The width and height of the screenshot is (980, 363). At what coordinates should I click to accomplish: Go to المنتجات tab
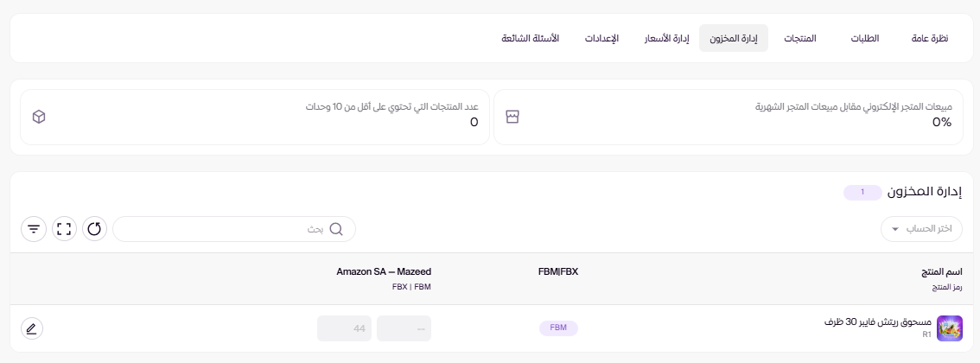pos(799,39)
